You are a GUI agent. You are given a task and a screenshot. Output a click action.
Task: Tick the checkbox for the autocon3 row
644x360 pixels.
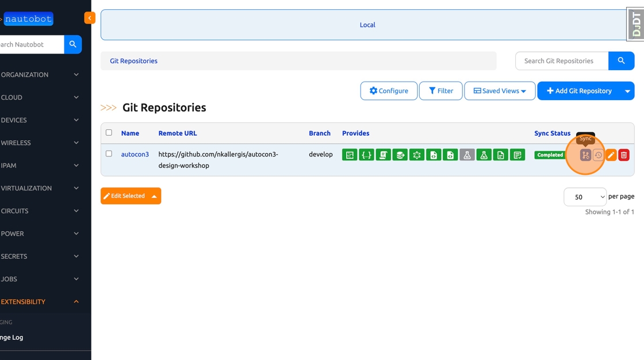[109, 154]
